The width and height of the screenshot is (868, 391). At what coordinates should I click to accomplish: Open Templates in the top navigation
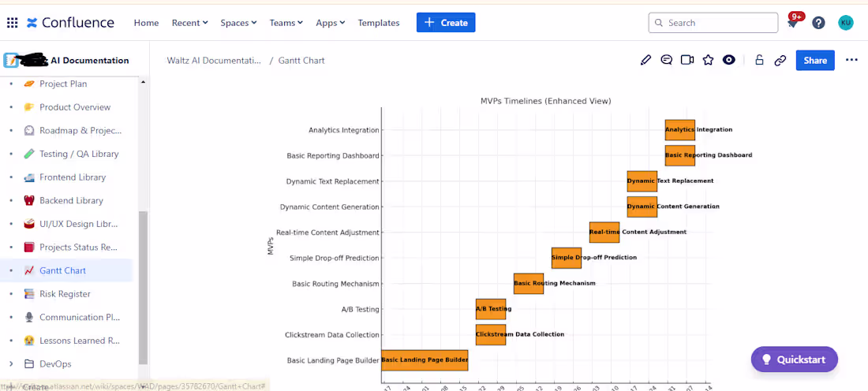point(379,23)
